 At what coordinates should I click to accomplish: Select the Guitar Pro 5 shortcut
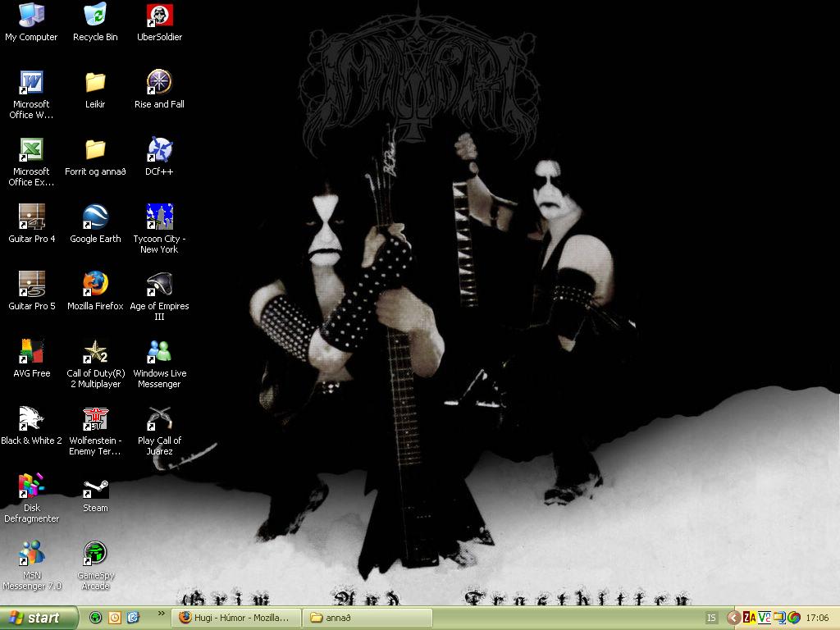point(32,292)
